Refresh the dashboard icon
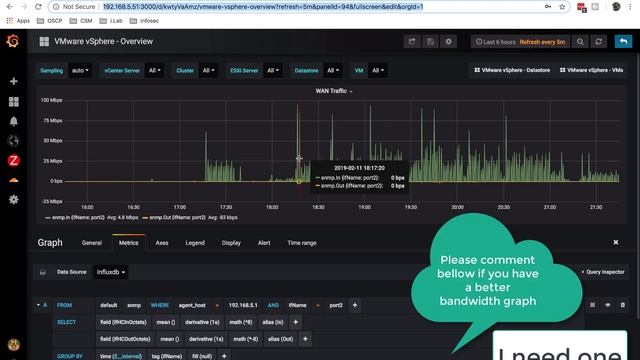The height and width of the screenshot is (360, 640). 598,42
